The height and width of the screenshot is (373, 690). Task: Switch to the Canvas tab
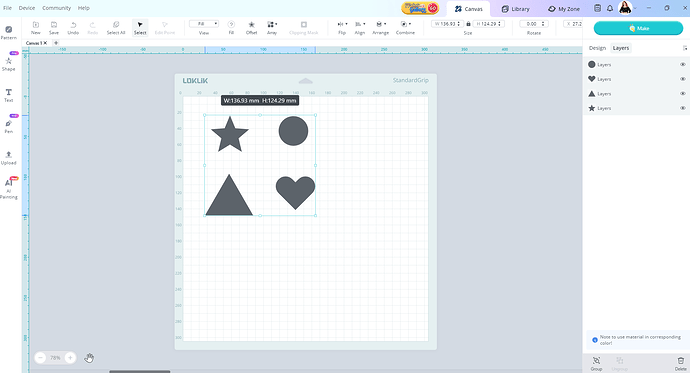coord(469,9)
